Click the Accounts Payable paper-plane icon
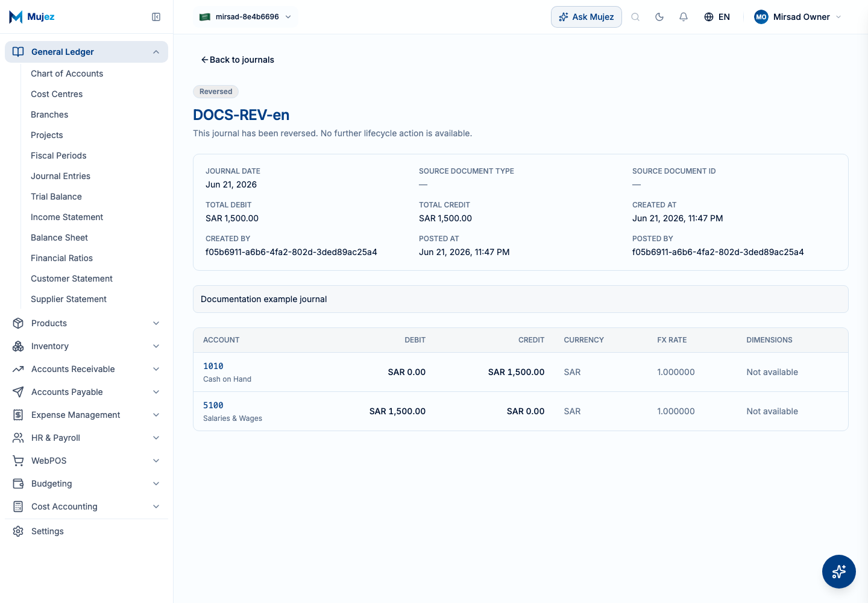Image resolution: width=868 pixels, height=603 pixels. point(18,392)
